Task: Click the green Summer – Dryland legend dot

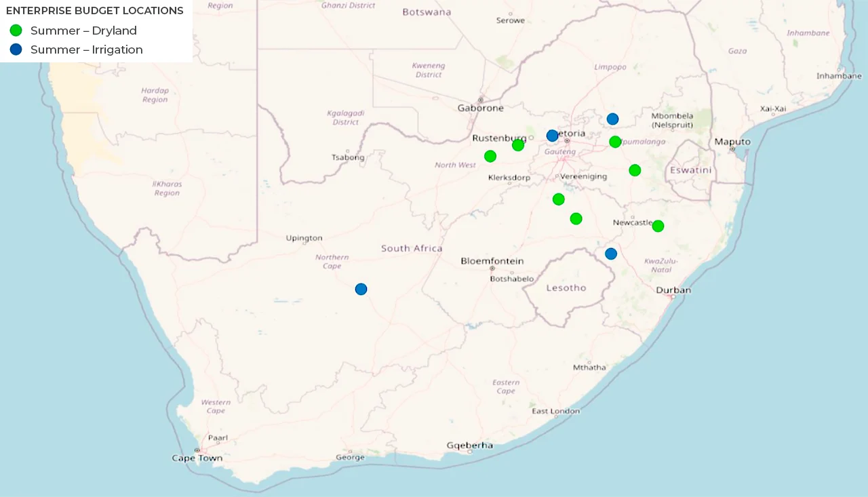Action: pos(16,31)
